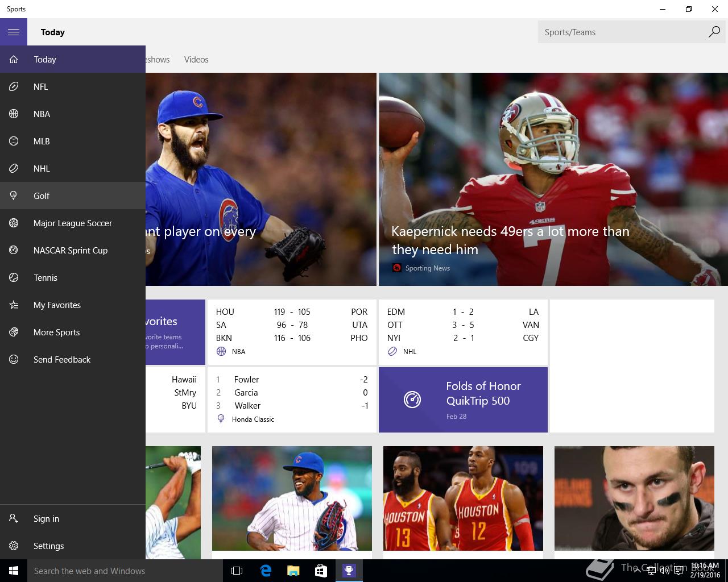The width and height of the screenshot is (728, 582).
Task: Click Search the web and Windows box
Action: pyautogui.click(x=125, y=571)
